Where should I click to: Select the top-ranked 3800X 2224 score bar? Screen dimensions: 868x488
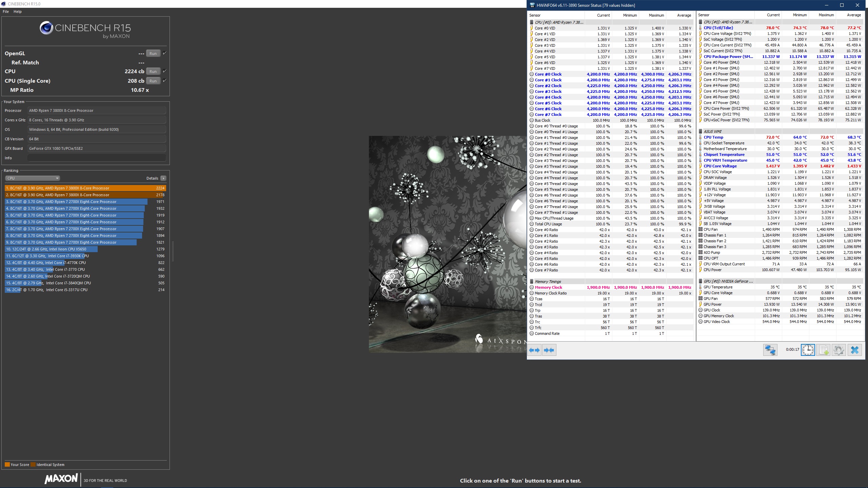85,188
